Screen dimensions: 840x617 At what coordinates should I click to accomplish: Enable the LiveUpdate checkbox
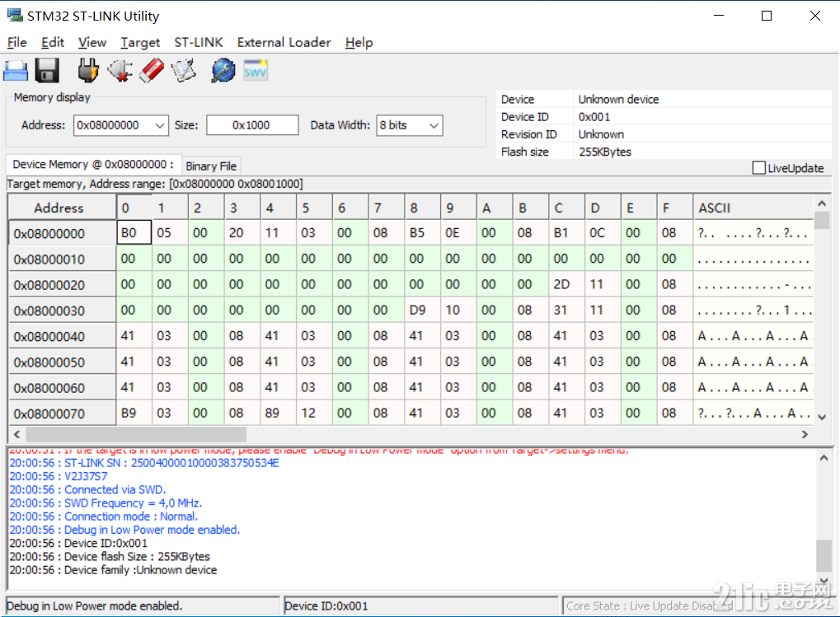[x=759, y=168]
